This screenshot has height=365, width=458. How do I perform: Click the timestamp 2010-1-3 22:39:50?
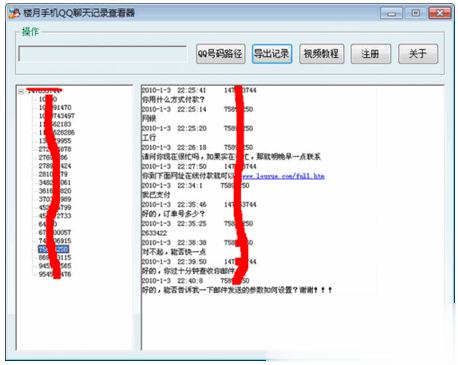(x=174, y=261)
